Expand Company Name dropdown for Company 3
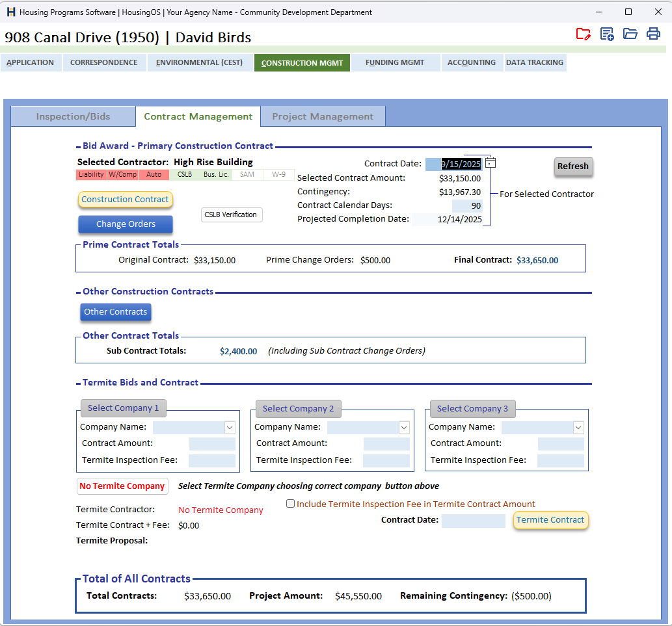This screenshot has height=626, width=672. 578,427
